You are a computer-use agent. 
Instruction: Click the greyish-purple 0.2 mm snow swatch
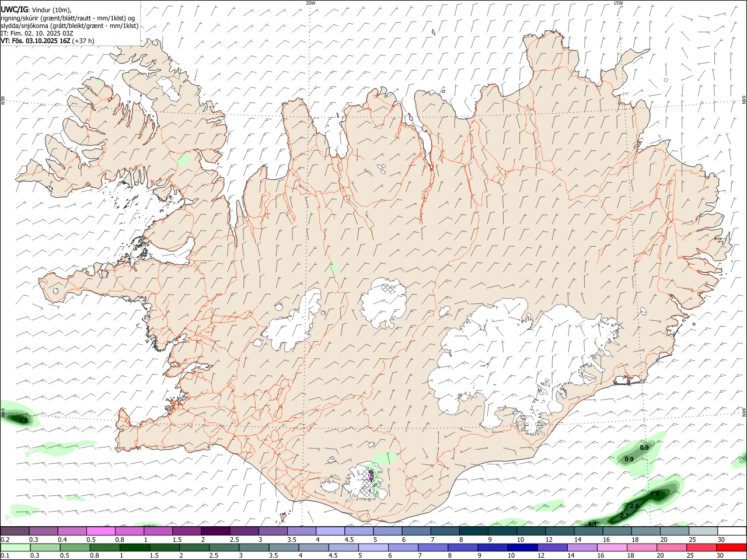[15, 531]
